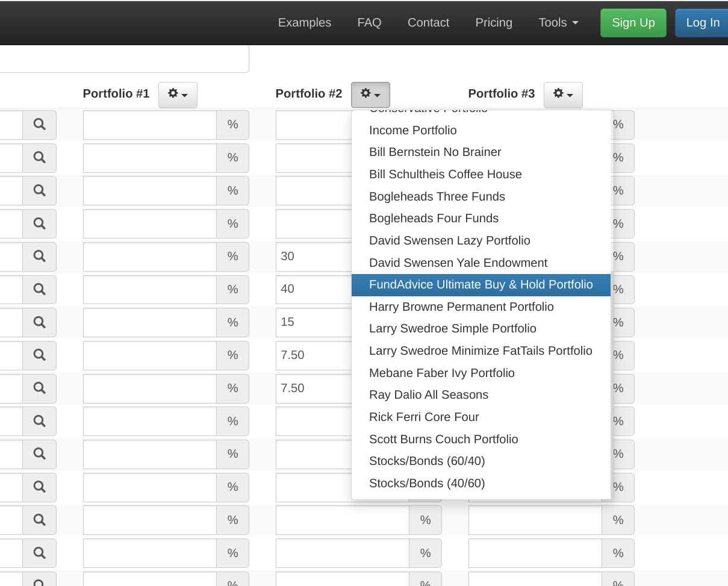
Task: Open the Examples page
Action: [305, 22]
